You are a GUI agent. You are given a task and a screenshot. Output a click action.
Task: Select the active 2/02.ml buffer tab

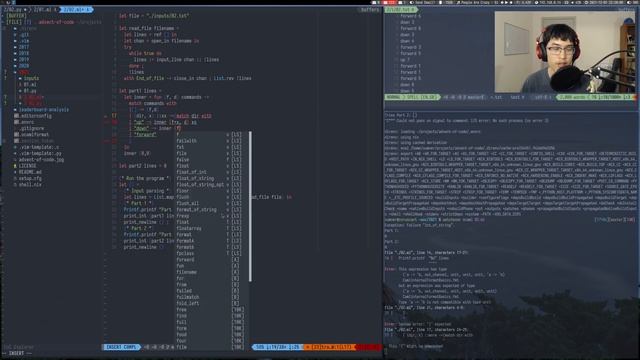click(76, 9)
